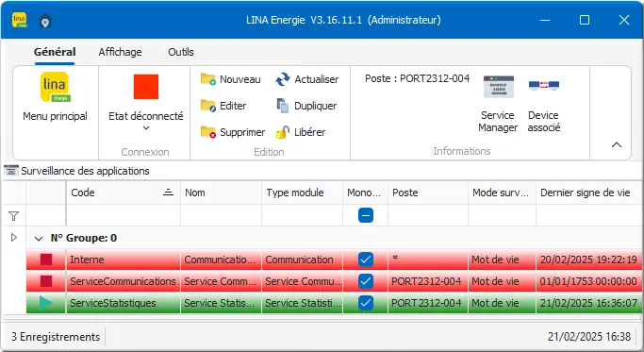This screenshot has width=644, height=352.
Task: Toggle Mono checkbox in Interne row
Action: 366,260
